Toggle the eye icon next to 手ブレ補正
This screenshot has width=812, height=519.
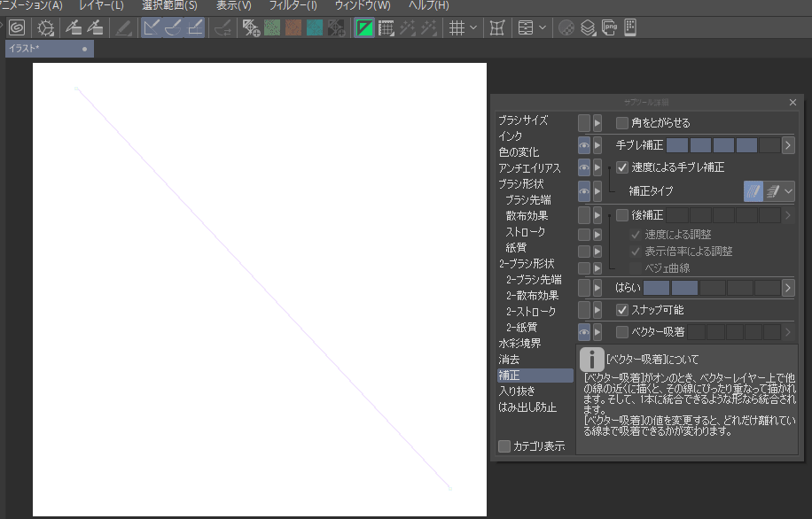(x=584, y=144)
